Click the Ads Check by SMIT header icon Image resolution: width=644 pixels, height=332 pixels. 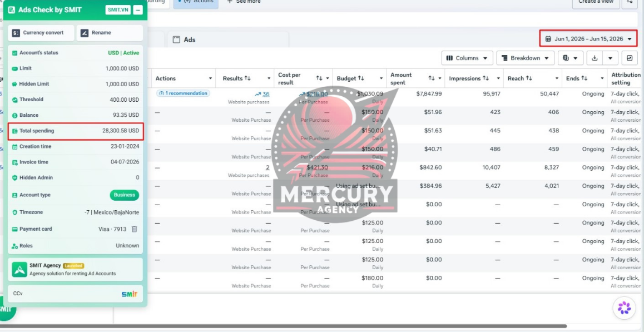pos(12,10)
